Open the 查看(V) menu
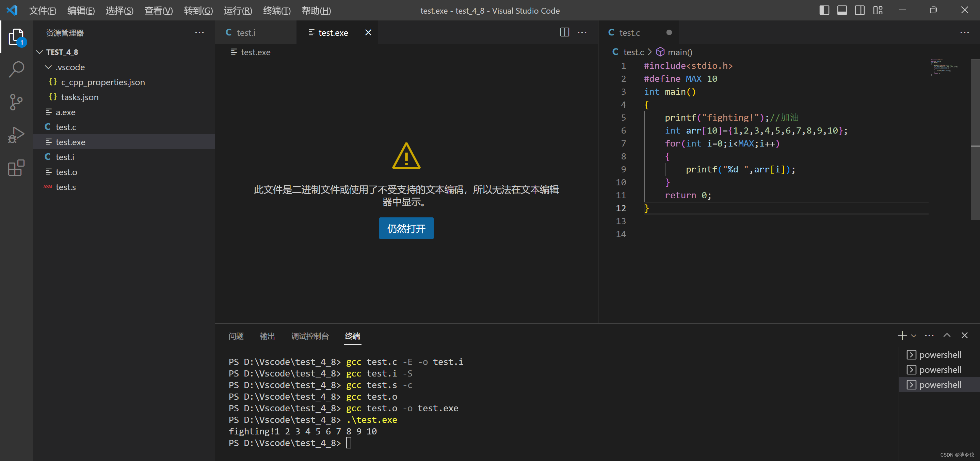Image resolution: width=980 pixels, height=461 pixels. click(158, 11)
